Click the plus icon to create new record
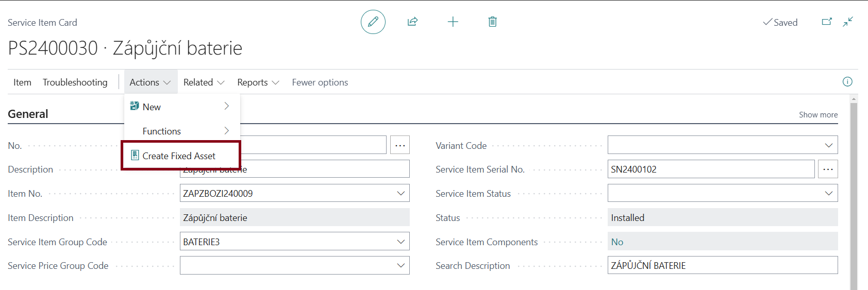Screen dimensions: 868x290 pyautogui.click(x=453, y=22)
